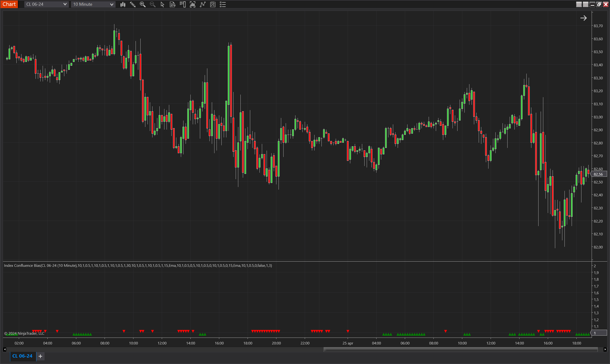Activate the zoom in magnifier tool
Screen dimensions: 610x364
coord(142,4)
